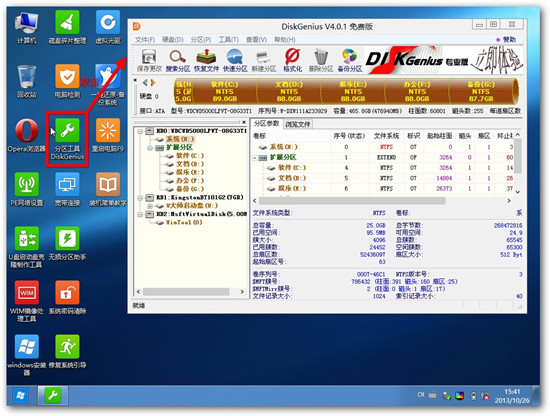Select 系统(H:) in the disk tree

coord(180,139)
